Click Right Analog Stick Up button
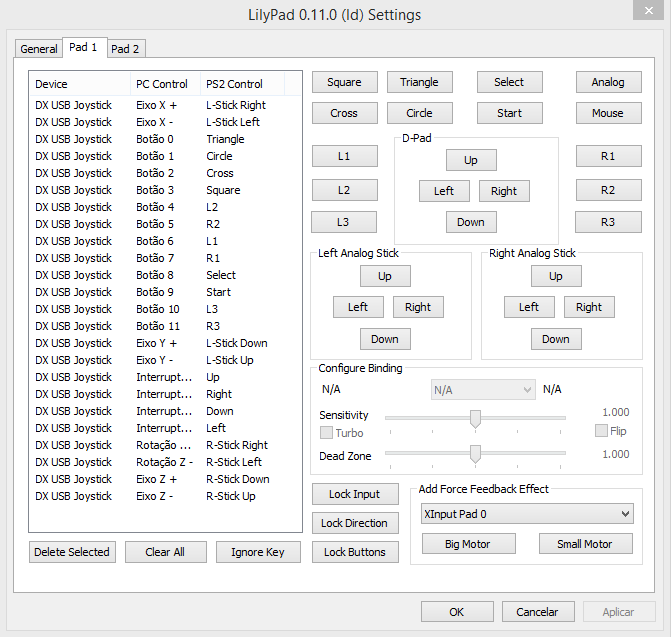 (556, 276)
